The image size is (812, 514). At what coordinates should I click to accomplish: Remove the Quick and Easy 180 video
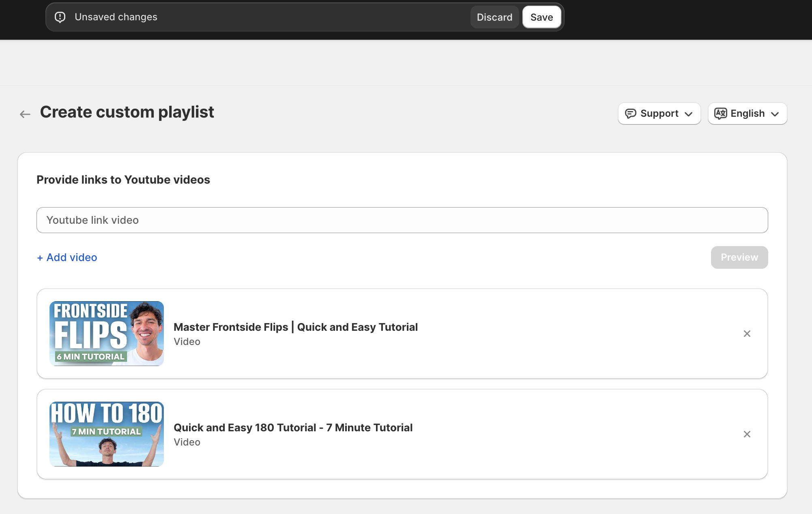747,434
